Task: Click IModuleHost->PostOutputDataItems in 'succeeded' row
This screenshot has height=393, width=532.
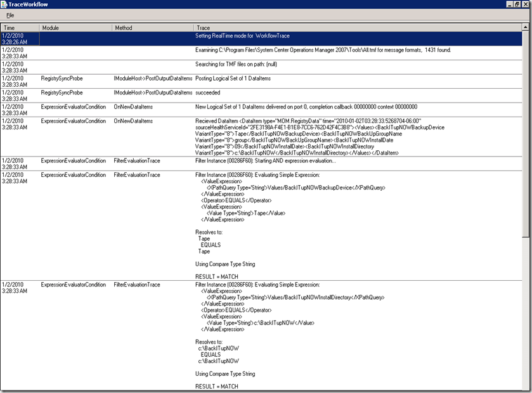Action: (x=153, y=93)
